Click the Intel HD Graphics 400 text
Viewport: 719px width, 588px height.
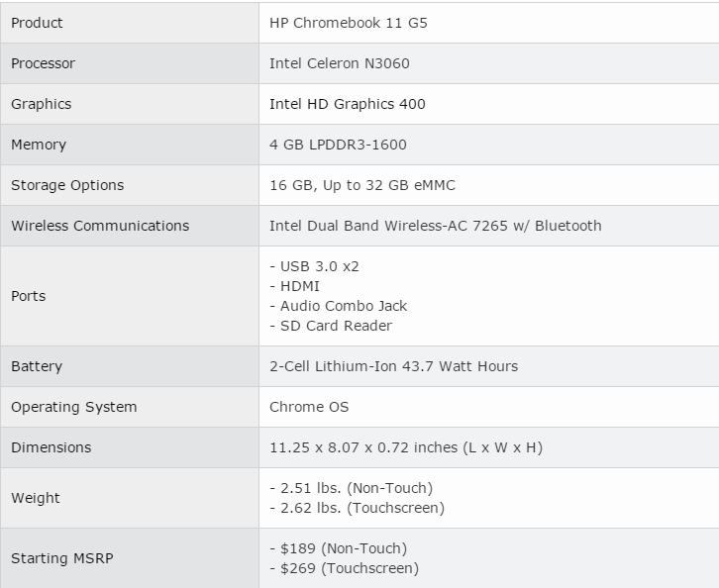[x=348, y=104]
